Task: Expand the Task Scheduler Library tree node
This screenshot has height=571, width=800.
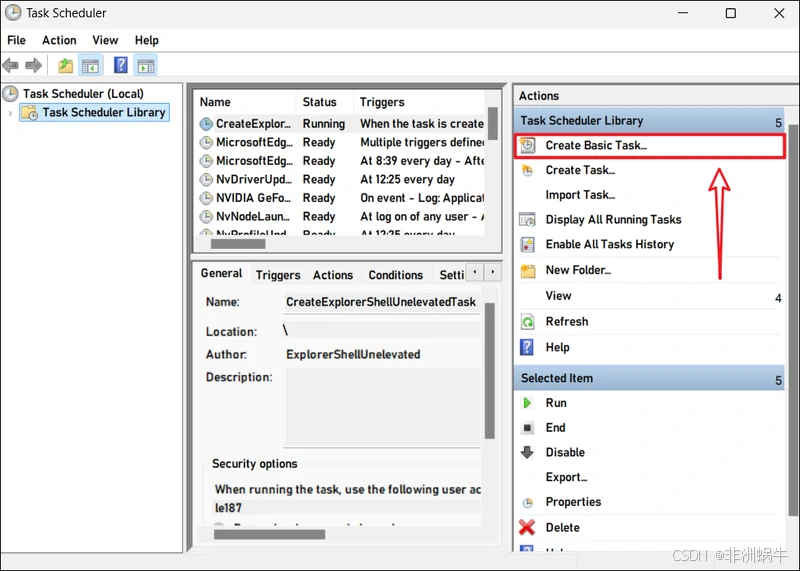Action: [10, 113]
